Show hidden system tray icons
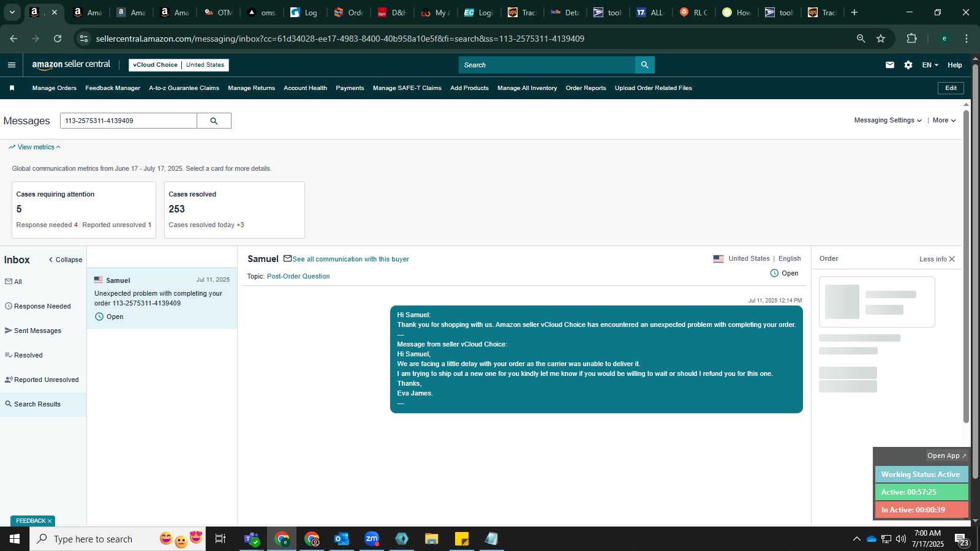 (x=856, y=539)
